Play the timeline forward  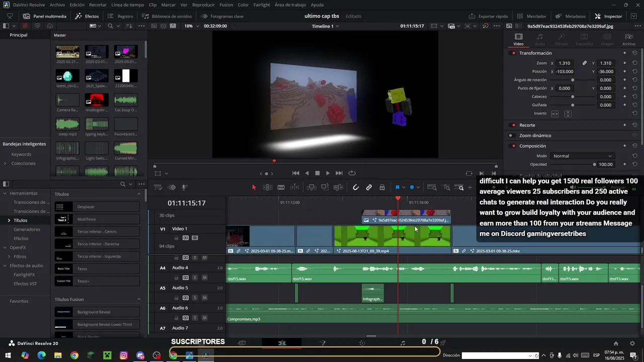(328, 173)
